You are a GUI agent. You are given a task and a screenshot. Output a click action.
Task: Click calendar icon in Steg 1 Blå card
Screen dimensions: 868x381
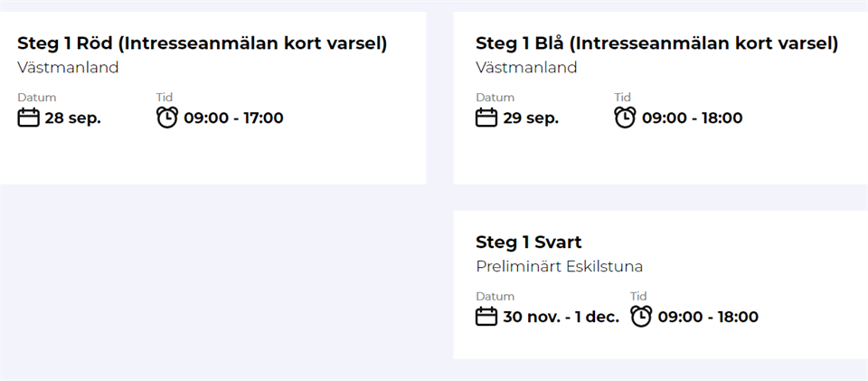coord(486,118)
